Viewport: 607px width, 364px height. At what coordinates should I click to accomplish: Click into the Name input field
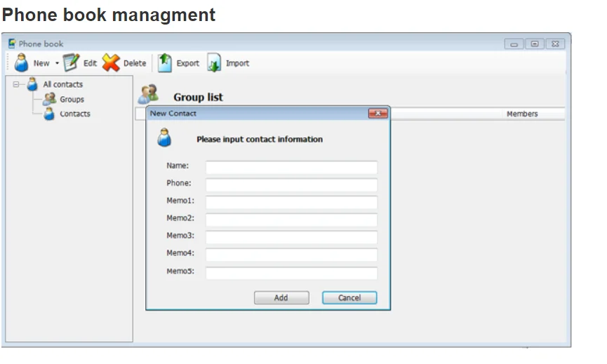[x=291, y=168]
